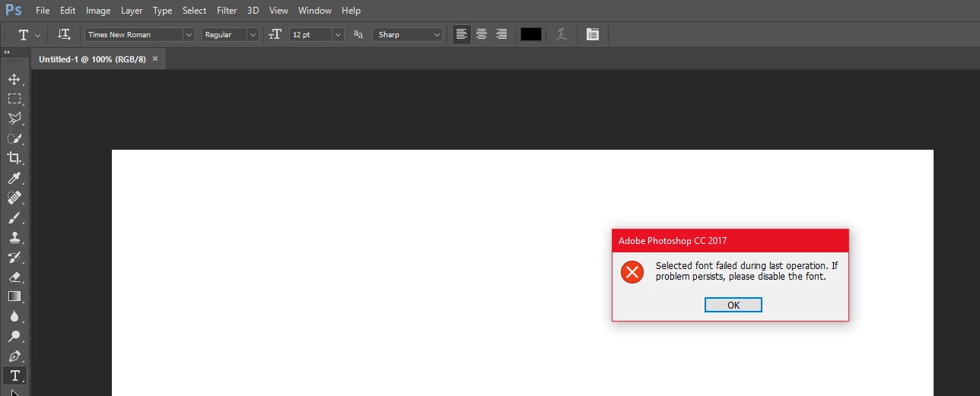Viewport: 980px width, 396px height.
Task: Expand the collapsed toolbox double-arrow
Action: click(7, 52)
